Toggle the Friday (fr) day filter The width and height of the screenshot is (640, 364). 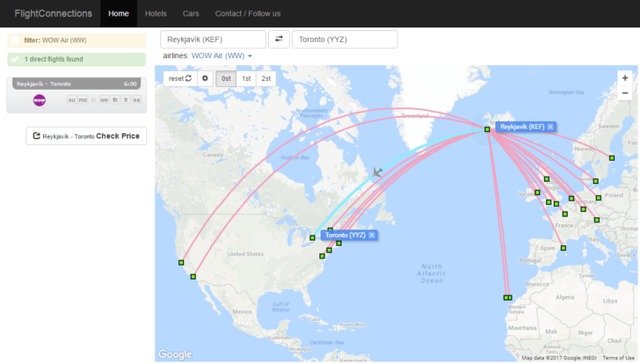126,100
